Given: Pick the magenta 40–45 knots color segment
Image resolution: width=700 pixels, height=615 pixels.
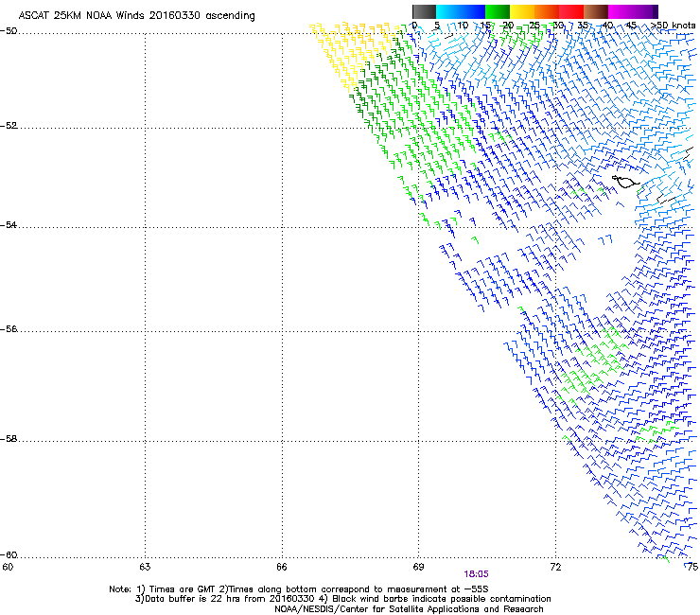Looking at the screenshot, I should [x=621, y=11].
